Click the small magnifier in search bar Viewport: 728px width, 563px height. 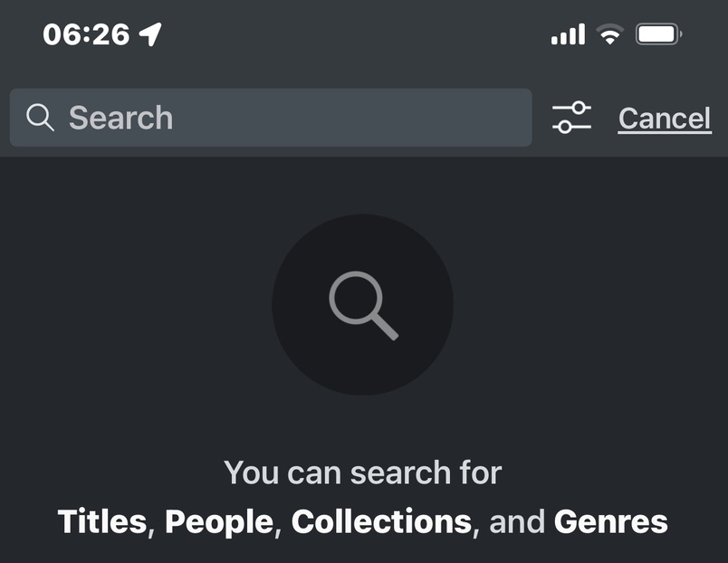pyautogui.click(x=40, y=118)
